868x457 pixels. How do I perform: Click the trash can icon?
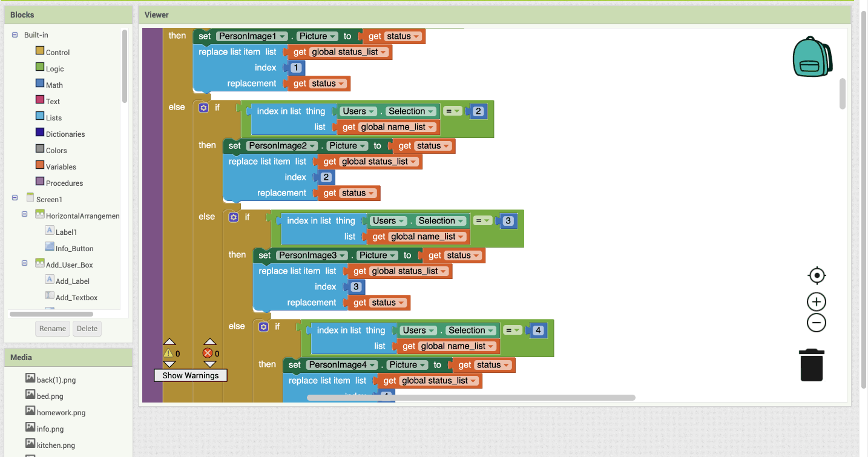tap(812, 365)
